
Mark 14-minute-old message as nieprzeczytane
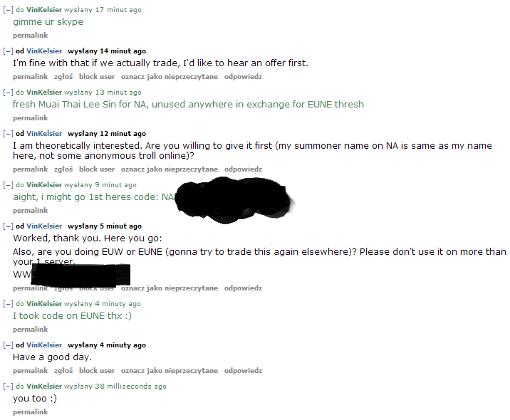pyautogui.click(x=170, y=77)
